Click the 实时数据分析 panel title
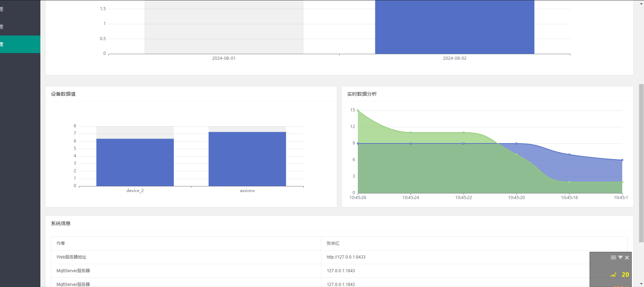Image resolution: width=644 pixels, height=287 pixels. coord(362,94)
